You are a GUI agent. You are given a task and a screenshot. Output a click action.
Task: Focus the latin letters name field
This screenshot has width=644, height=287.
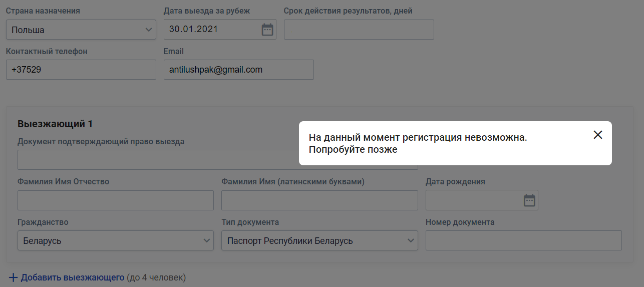[x=319, y=200]
